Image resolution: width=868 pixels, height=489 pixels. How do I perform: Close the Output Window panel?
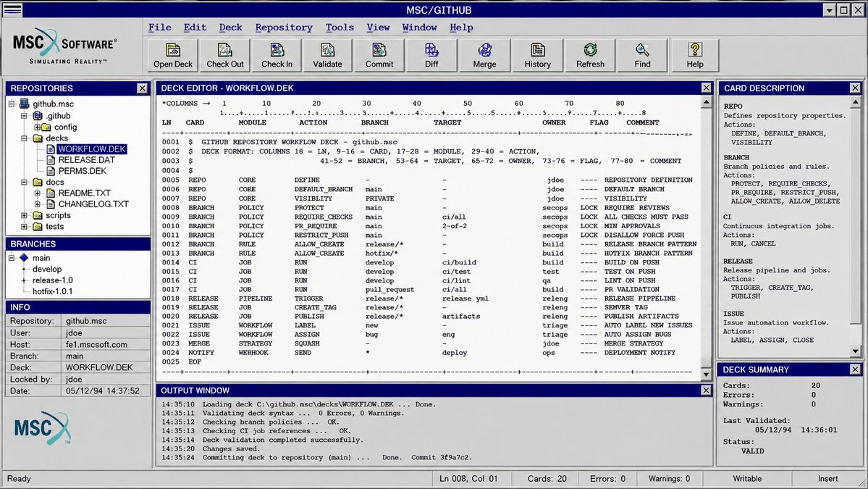707,390
